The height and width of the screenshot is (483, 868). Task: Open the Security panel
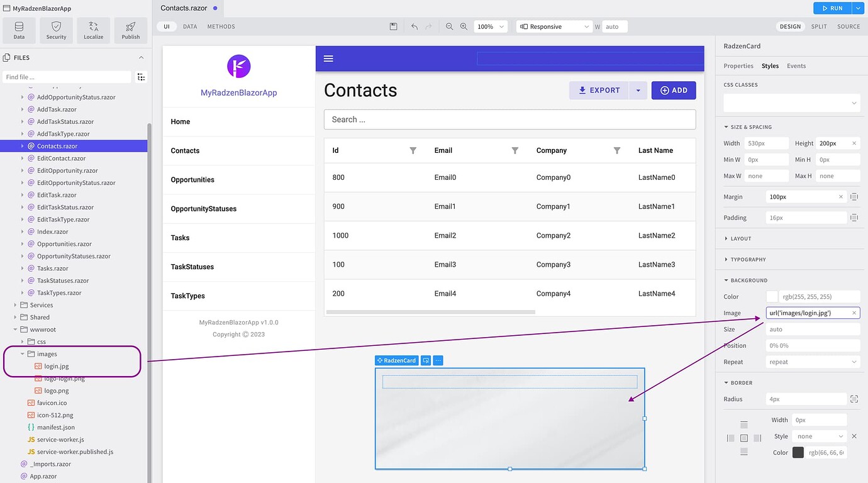(56, 30)
